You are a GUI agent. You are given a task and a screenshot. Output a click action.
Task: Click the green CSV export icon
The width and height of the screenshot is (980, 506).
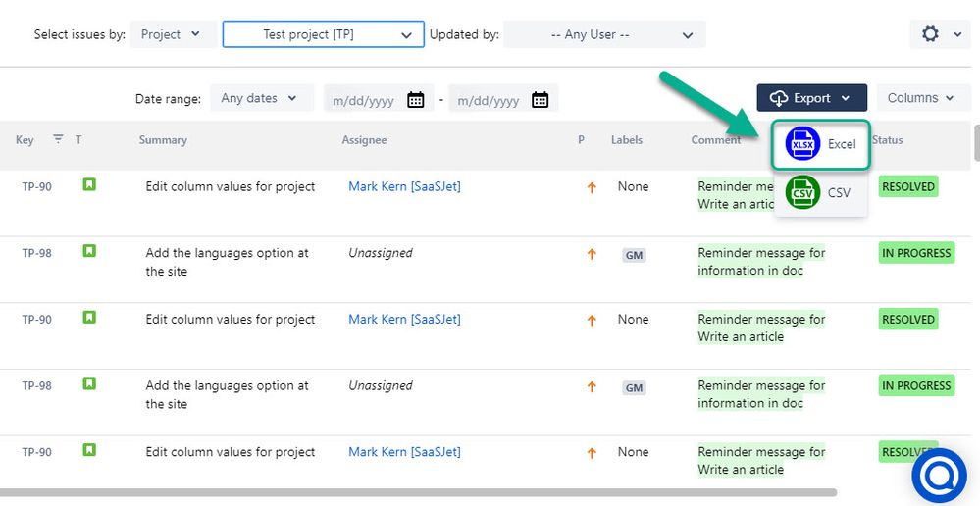803,192
